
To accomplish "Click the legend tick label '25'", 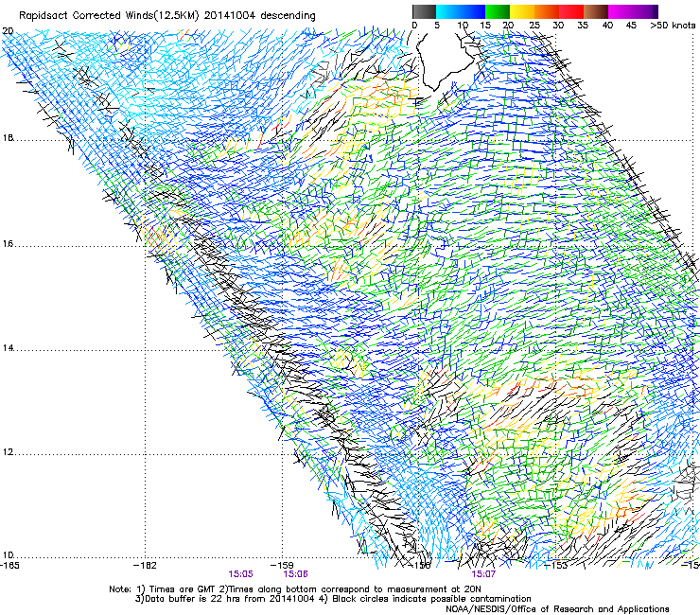I will (x=534, y=26).
